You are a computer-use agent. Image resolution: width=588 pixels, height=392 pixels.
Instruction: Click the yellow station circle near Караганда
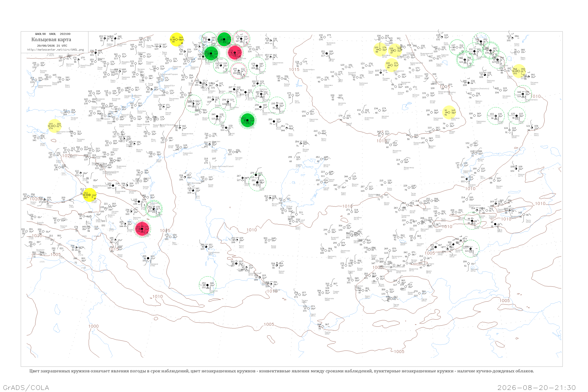point(449,113)
